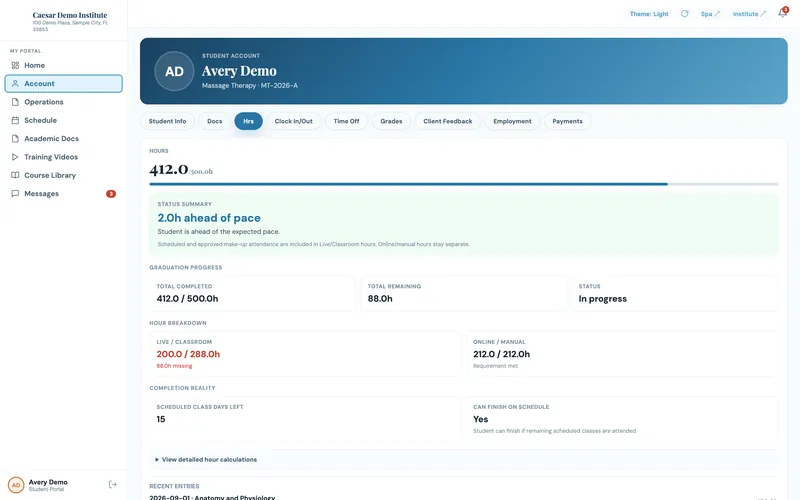Image resolution: width=800 pixels, height=500 pixels.
Task: Click the Training Videos play icon
Action: point(15,157)
